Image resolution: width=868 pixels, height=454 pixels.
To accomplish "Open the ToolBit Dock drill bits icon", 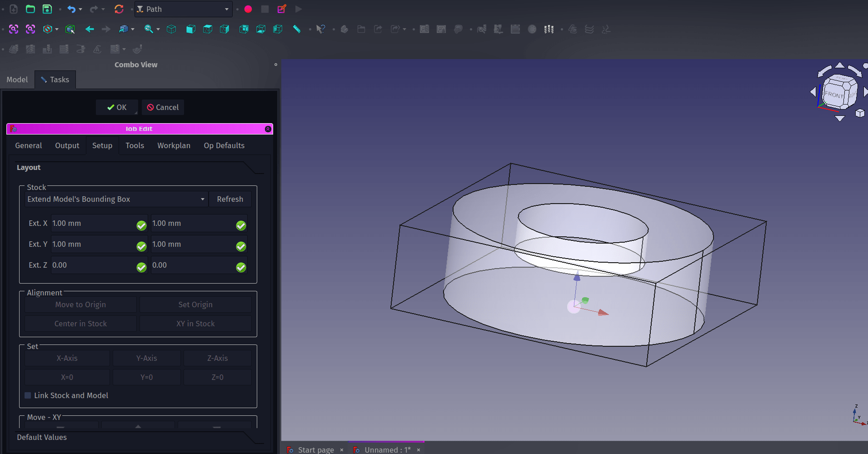I will click(549, 29).
